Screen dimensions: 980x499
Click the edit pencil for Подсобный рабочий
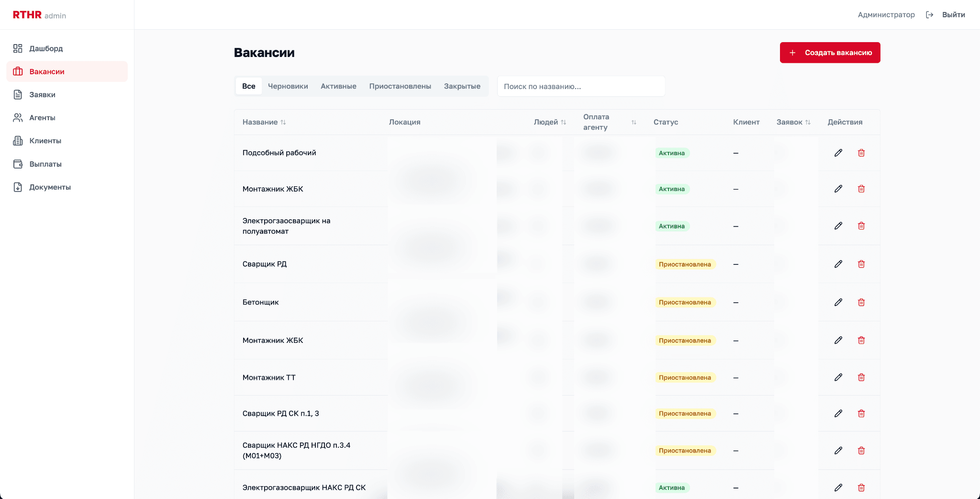(x=838, y=153)
